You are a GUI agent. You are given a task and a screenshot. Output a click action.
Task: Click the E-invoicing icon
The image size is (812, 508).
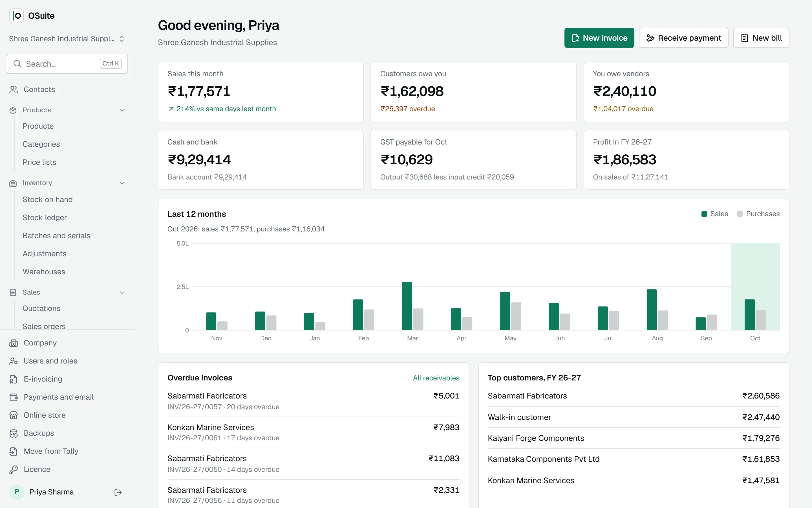[14, 379]
